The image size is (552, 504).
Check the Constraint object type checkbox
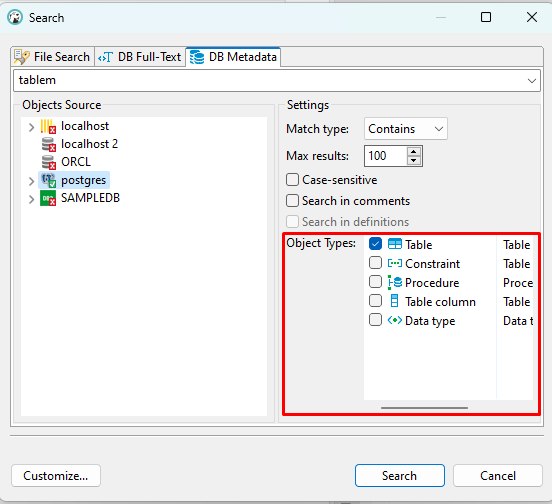pyautogui.click(x=375, y=263)
